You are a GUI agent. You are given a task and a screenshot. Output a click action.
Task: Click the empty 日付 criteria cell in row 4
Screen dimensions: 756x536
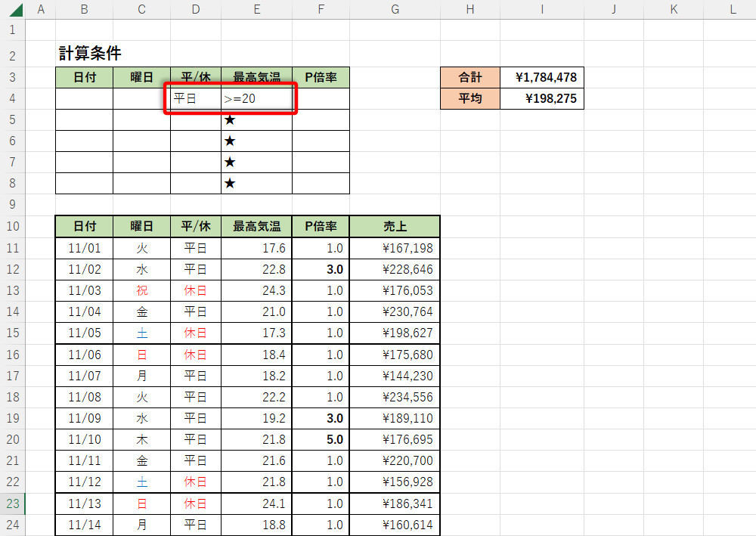click(84, 99)
